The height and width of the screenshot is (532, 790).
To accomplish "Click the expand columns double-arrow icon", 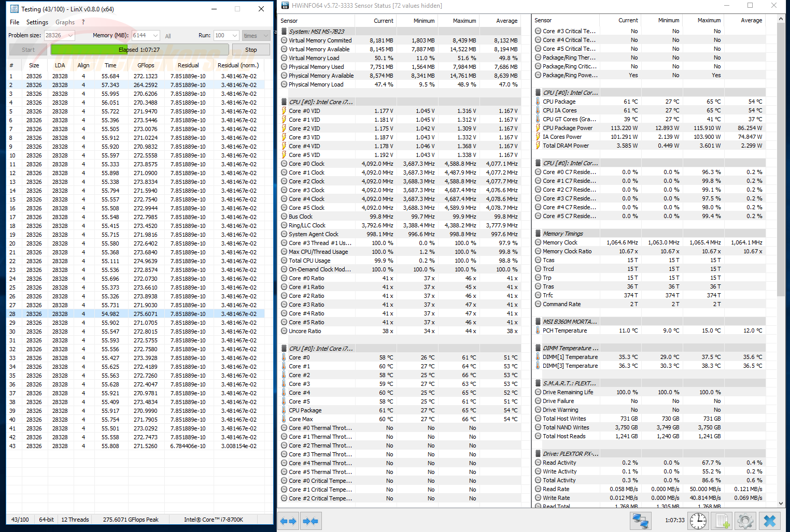I will pos(288,521).
